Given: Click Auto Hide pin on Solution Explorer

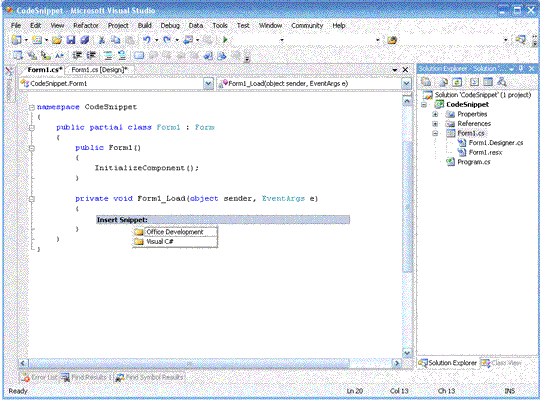Looking at the screenshot, I should [x=521, y=69].
